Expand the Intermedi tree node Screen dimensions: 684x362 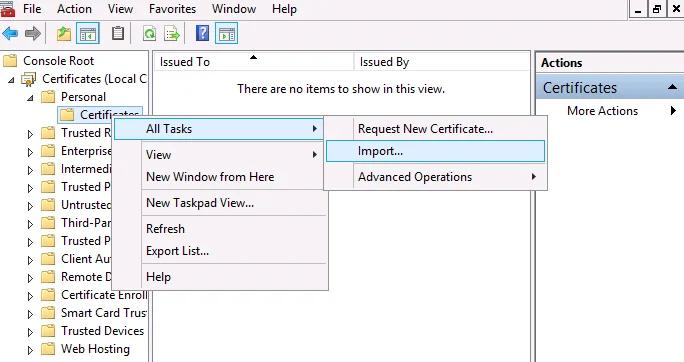coord(30,170)
